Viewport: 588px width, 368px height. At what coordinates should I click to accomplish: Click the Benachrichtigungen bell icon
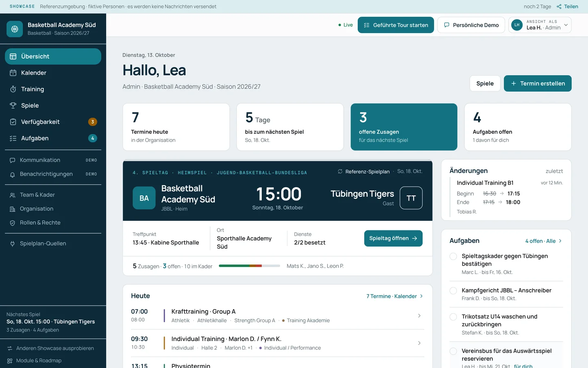tap(12, 174)
